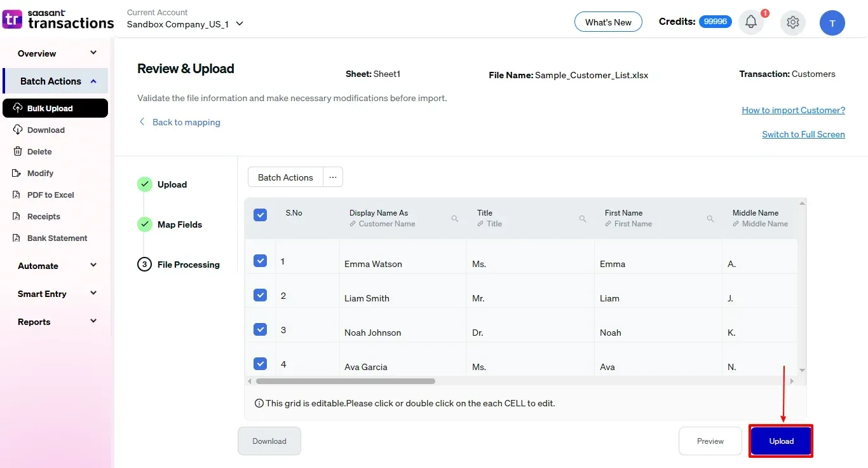
Task: Click the File Processing step number 3
Action: [145, 265]
